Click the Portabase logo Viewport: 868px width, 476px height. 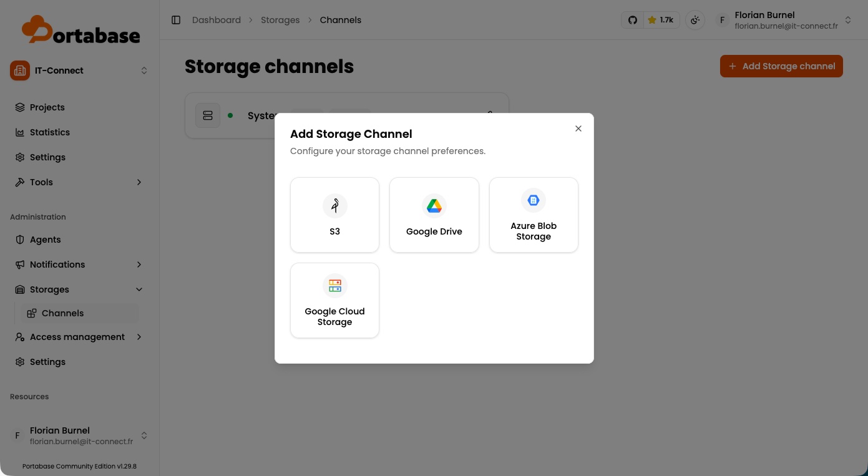(x=80, y=30)
